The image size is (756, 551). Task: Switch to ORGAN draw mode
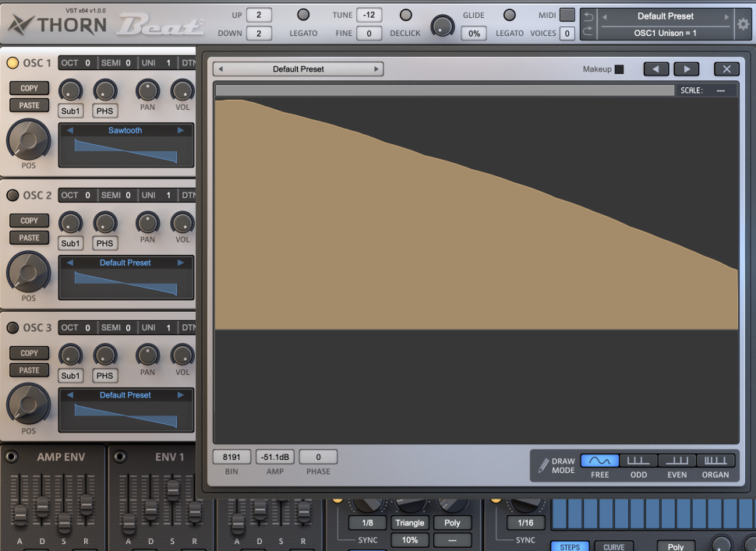coord(715,461)
